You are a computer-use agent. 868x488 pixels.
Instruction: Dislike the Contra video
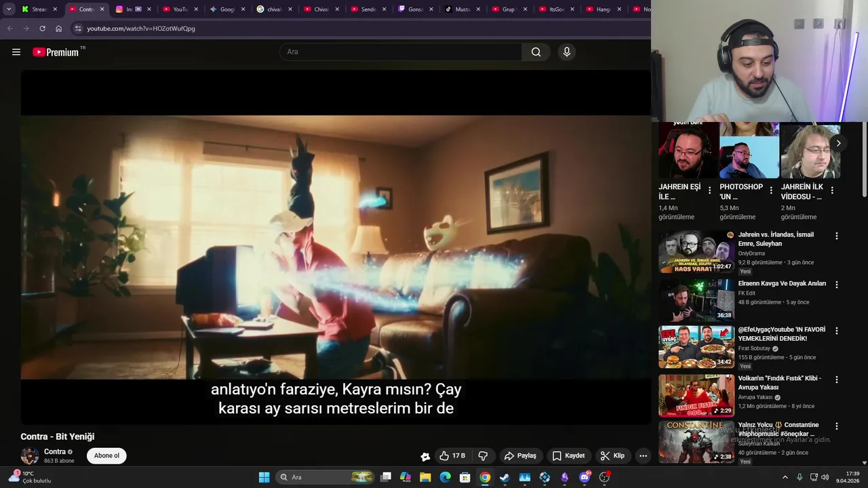pyautogui.click(x=484, y=455)
